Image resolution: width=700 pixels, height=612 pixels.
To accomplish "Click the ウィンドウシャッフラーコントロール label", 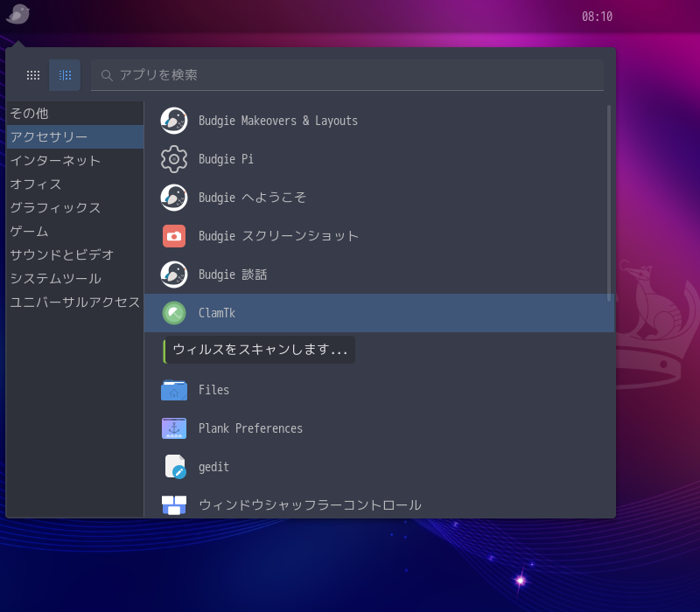I will pos(311,505).
